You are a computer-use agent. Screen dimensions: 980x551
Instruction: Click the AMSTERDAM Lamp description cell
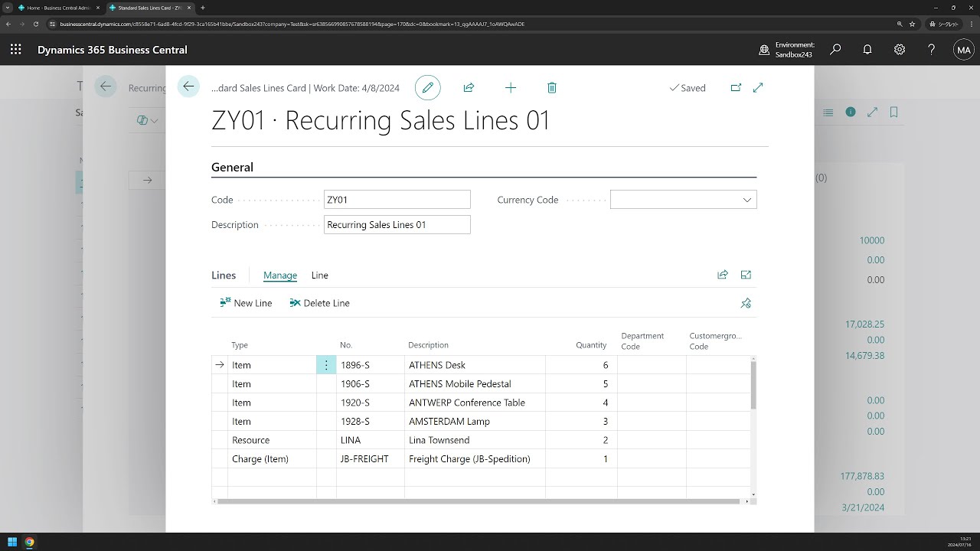tap(475, 422)
